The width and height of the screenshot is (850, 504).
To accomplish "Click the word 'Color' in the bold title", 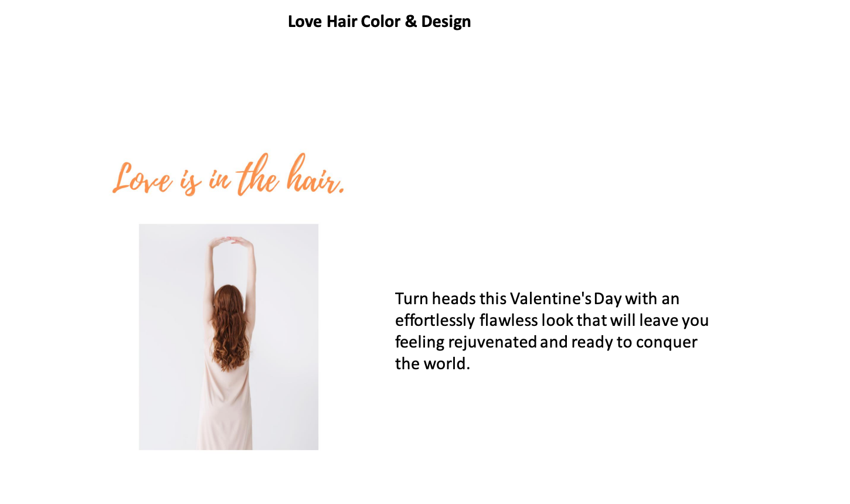I will (381, 22).
